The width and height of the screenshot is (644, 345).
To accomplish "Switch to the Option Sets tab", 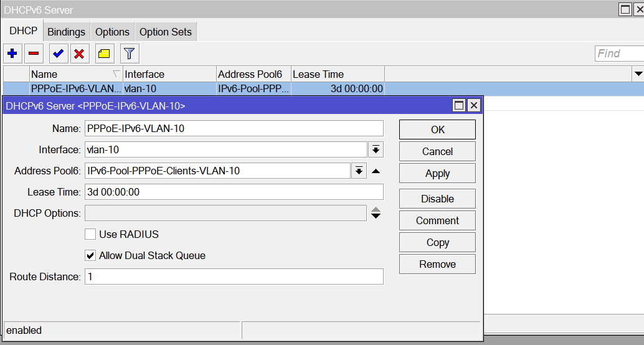I will click(166, 32).
